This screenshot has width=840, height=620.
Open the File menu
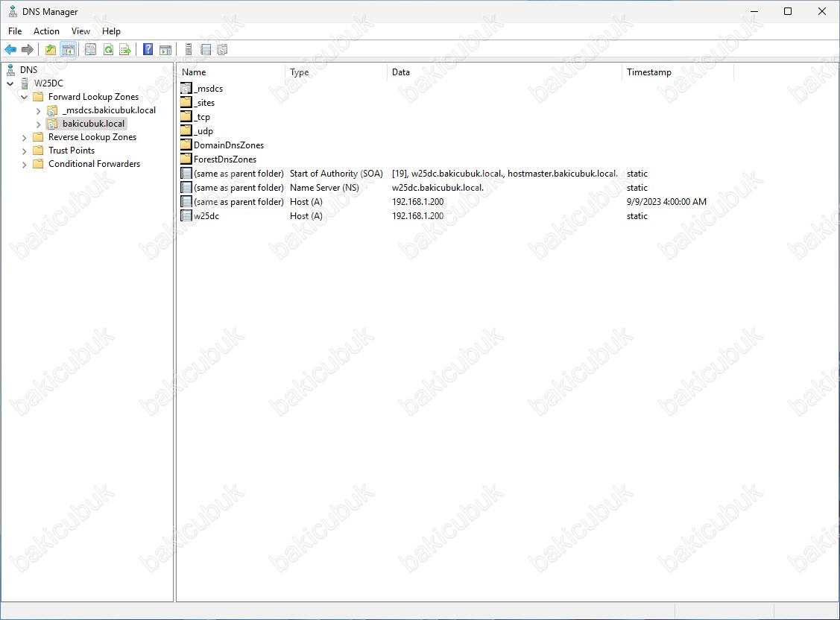[x=15, y=31]
